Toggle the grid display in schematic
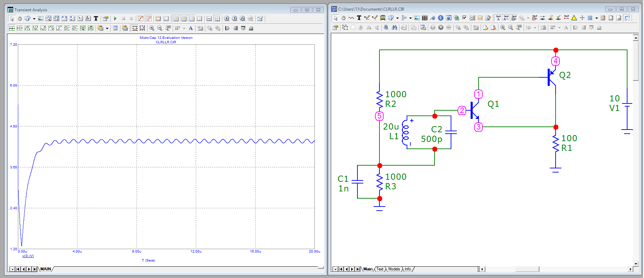Viewport: 644px width, 278px height. tap(590, 18)
